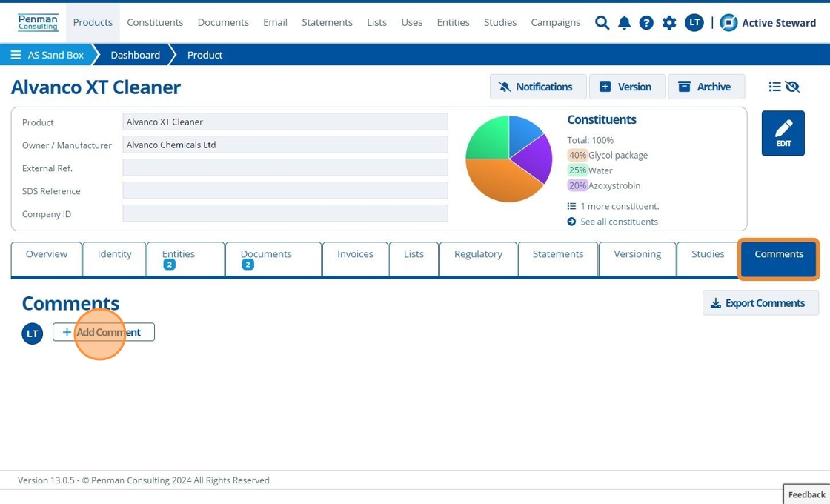
Task: Switch to the Overview tab
Action: click(47, 259)
